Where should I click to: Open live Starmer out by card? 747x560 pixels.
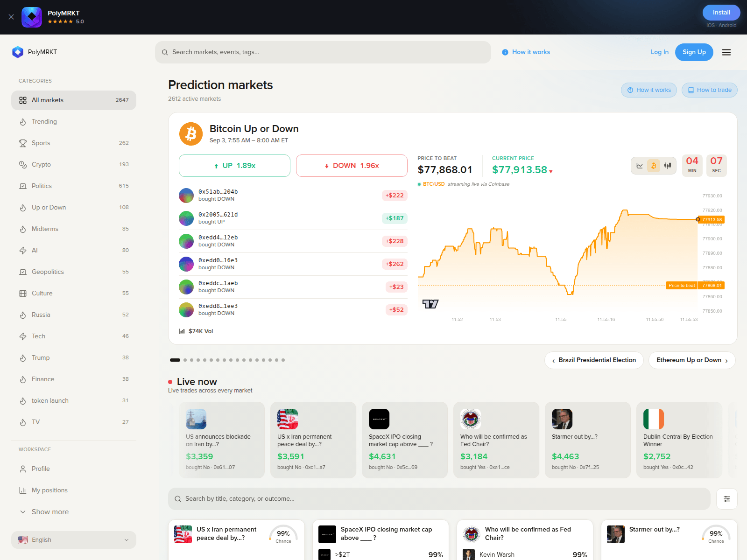(588, 440)
